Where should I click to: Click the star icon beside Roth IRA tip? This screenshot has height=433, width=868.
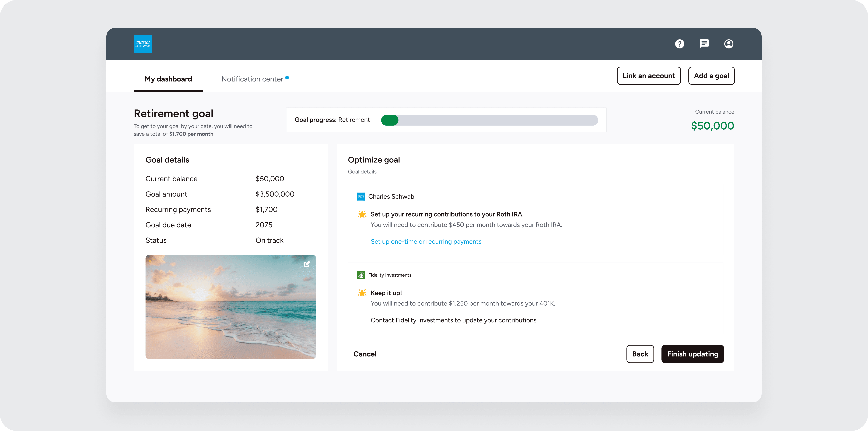point(362,214)
